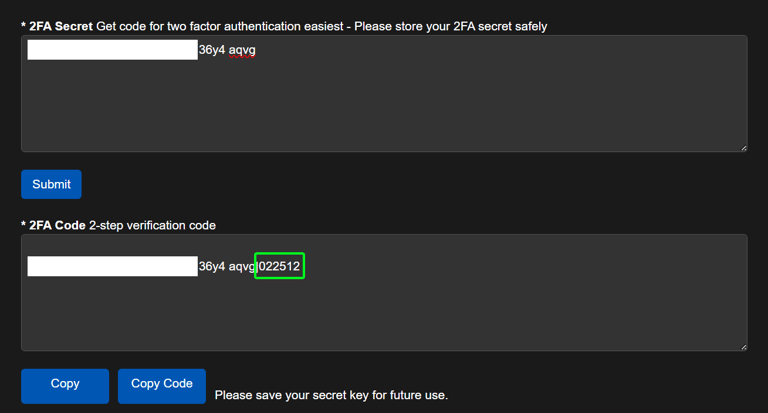The height and width of the screenshot is (413, 768).
Task: Click the white redacted block in the 2FA Code box
Action: coord(112,266)
